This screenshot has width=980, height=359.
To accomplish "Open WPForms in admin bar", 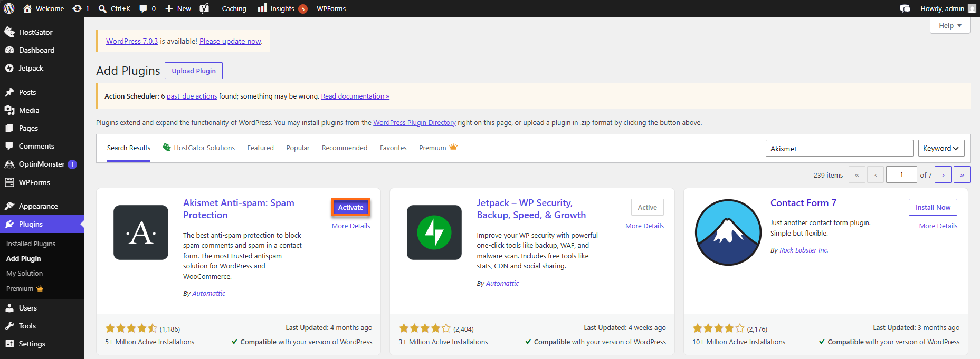I will [331, 8].
